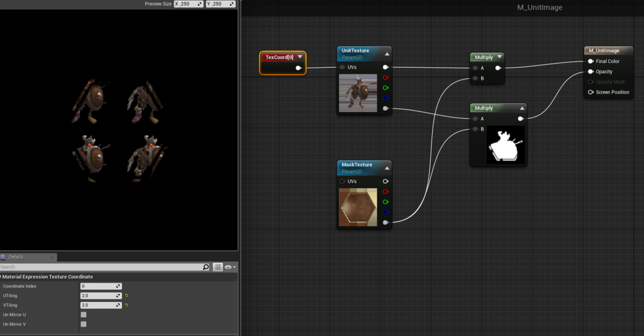Enable the Un Mirror V checkbox
Image resolution: width=644 pixels, height=336 pixels.
[84, 324]
